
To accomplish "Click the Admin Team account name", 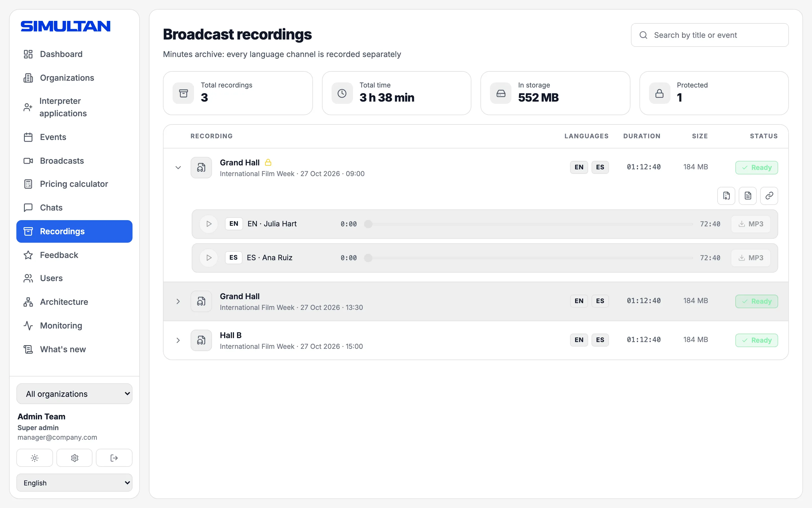I will coord(41,416).
